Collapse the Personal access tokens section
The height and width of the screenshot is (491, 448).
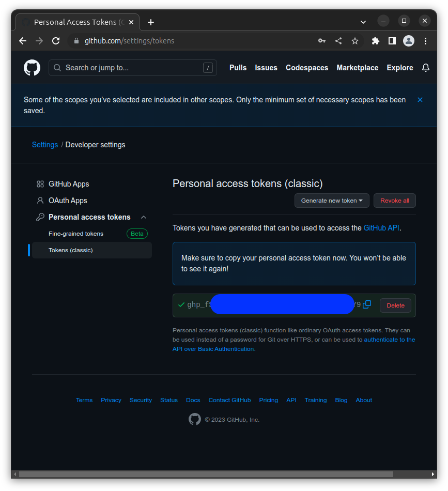(144, 217)
